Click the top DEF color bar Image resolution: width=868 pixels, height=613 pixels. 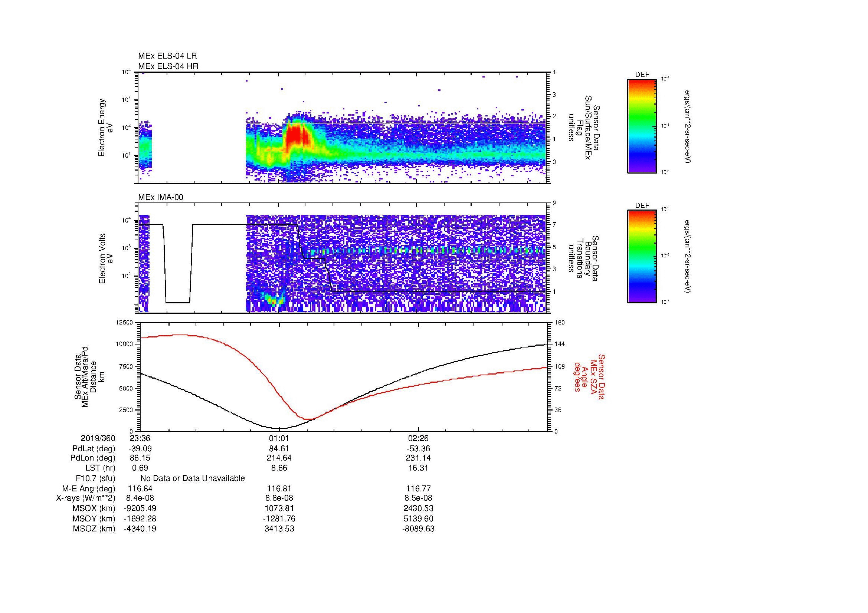point(642,126)
